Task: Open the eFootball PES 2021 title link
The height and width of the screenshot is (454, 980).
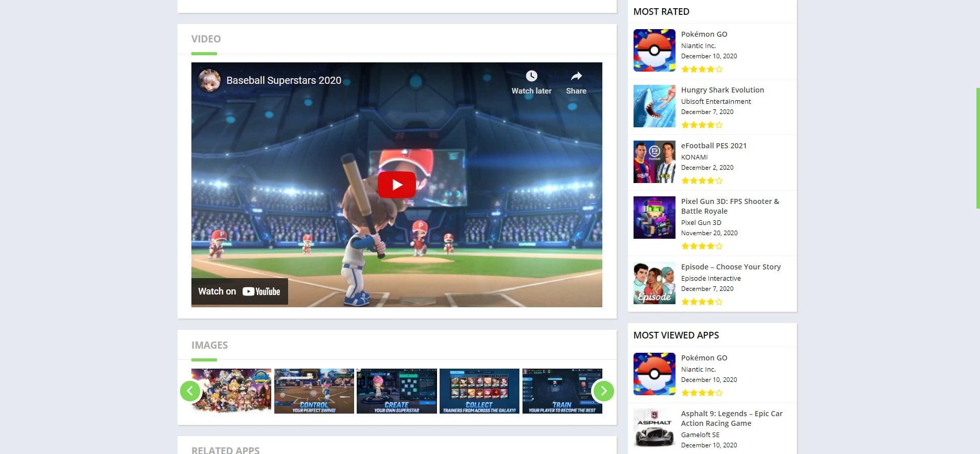Action: click(x=714, y=146)
